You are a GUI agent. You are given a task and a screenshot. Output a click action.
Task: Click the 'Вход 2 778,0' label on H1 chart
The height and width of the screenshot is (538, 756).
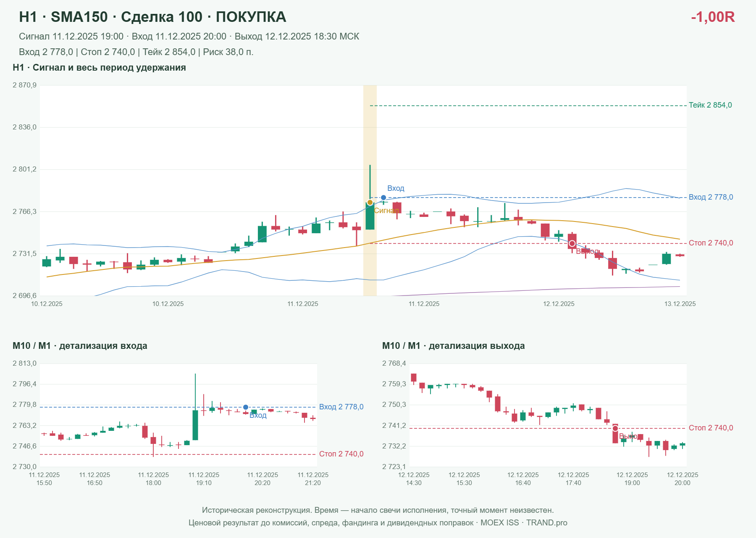[x=711, y=197]
